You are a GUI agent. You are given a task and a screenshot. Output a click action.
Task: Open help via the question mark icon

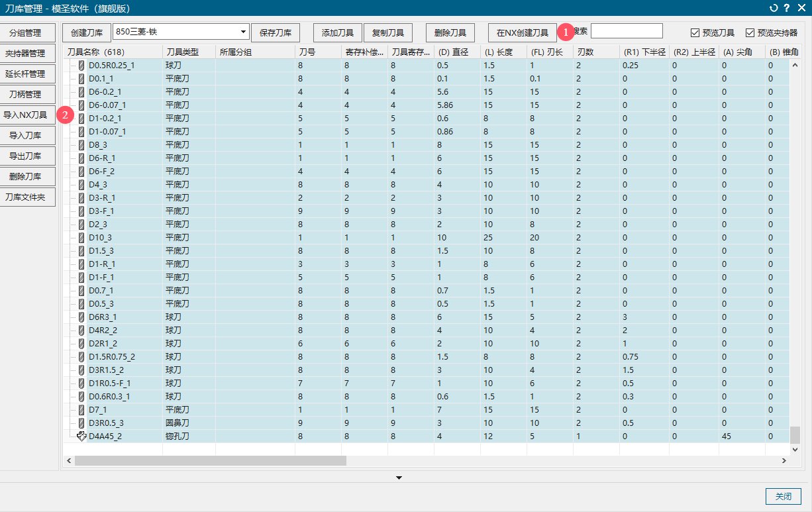click(786, 8)
